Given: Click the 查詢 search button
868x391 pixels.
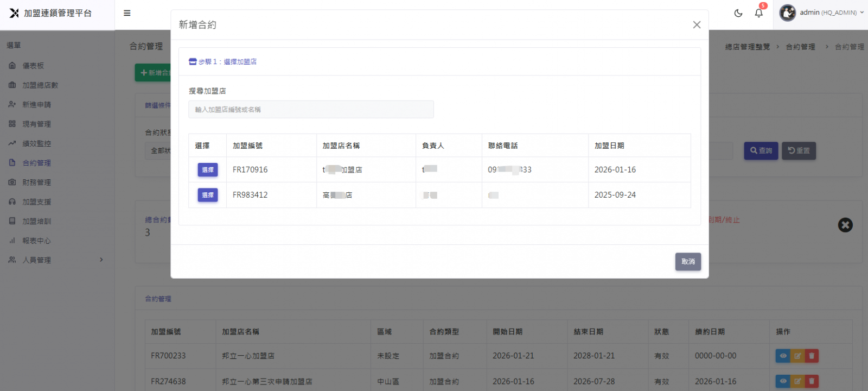Looking at the screenshot, I should tap(761, 150).
